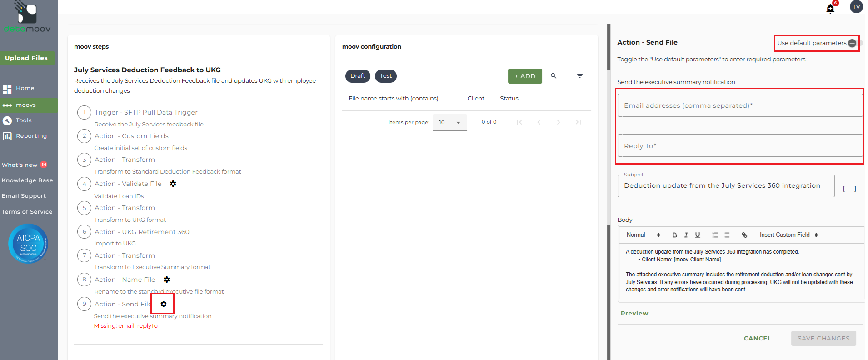Navigate to Home in sidebar
Viewport: 868px width, 360px height.
[x=25, y=88]
